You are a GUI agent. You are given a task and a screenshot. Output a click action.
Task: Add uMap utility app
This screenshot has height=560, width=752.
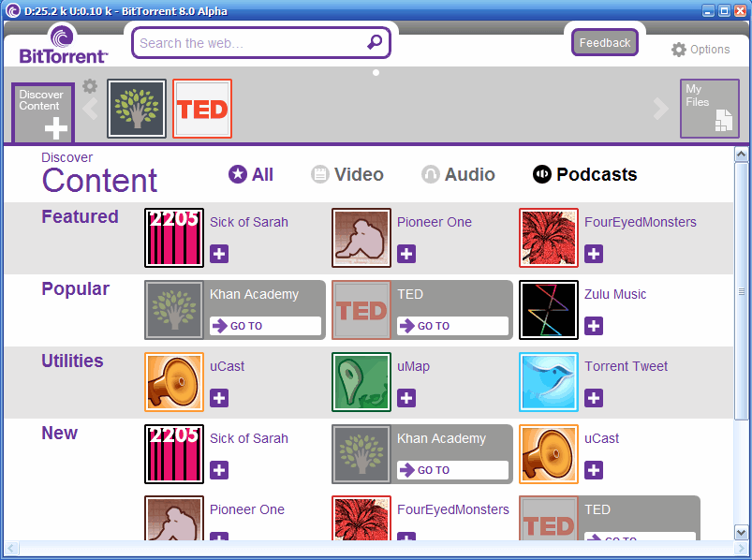[406, 398]
